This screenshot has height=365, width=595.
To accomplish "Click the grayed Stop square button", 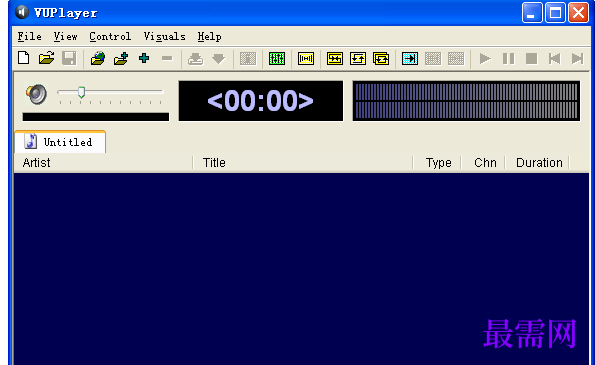I will pos(531,59).
